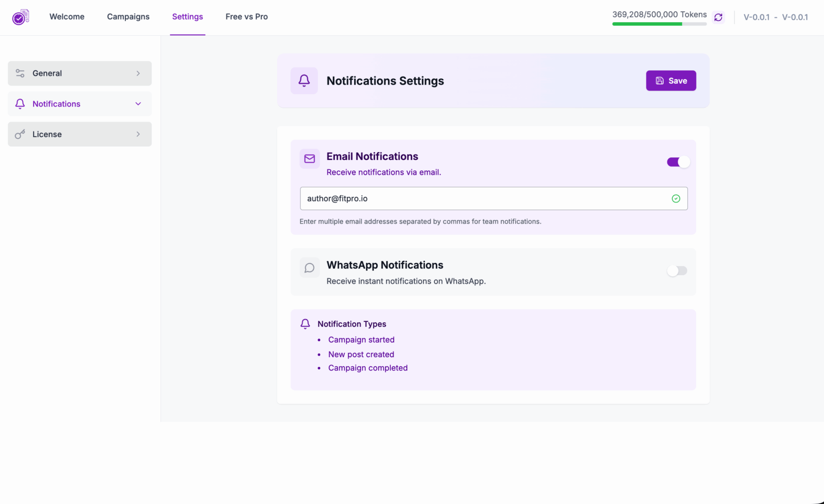Select the Settings tab
This screenshot has width=824, height=504.
187,16
